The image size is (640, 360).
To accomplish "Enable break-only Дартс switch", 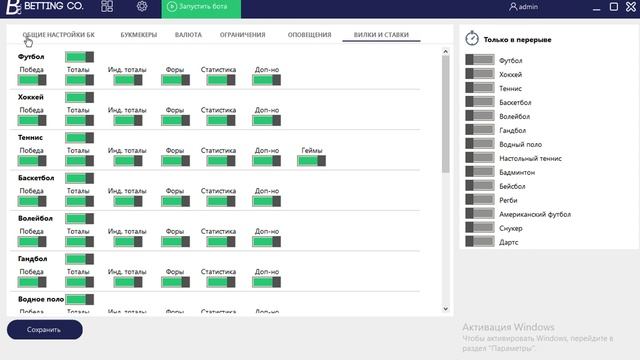I will 480,241.
